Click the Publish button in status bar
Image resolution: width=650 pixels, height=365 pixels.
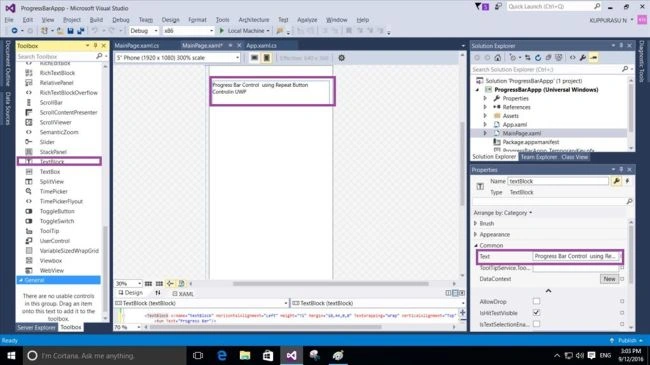pyautogui.click(x=627, y=341)
